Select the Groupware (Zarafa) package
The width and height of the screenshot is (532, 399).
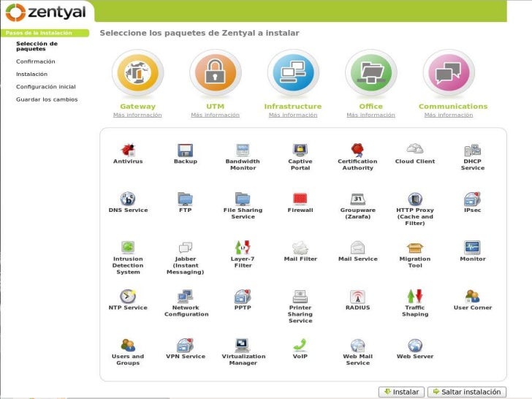357,205
